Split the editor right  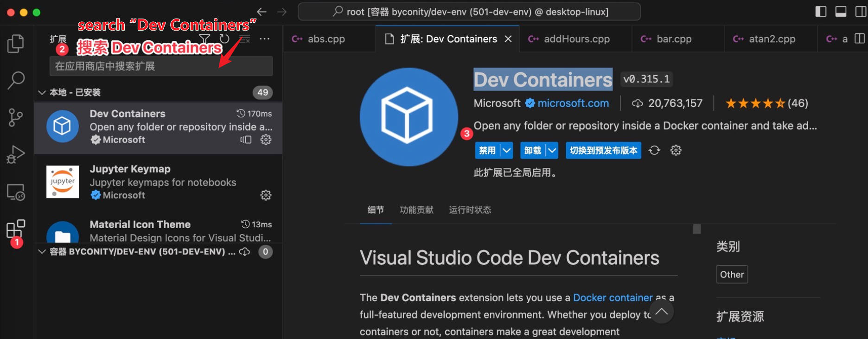pyautogui.click(x=860, y=38)
